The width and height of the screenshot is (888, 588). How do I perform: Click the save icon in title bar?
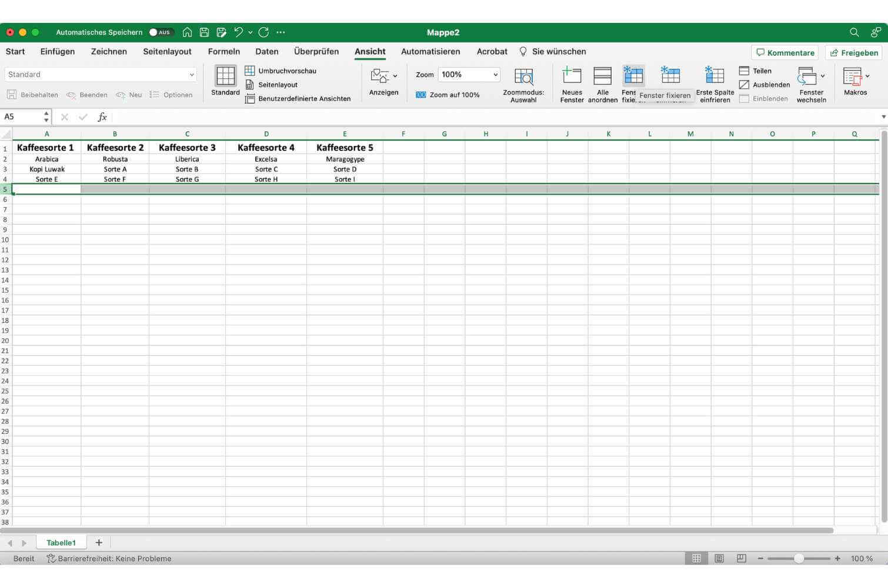[204, 32]
